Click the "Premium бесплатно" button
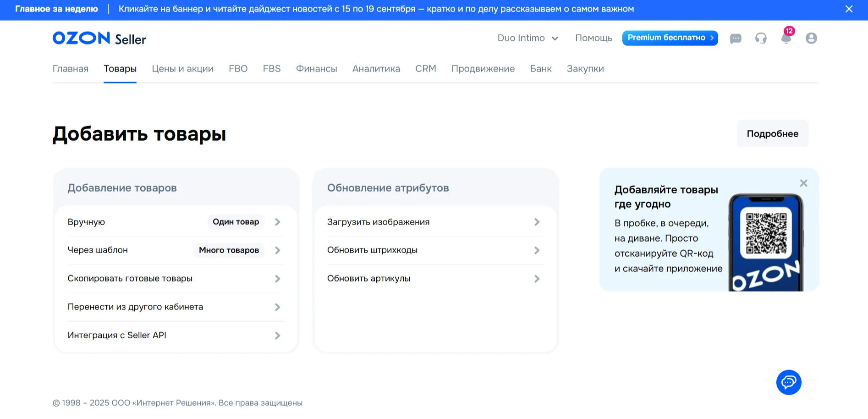868x419 pixels. point(670,38)
